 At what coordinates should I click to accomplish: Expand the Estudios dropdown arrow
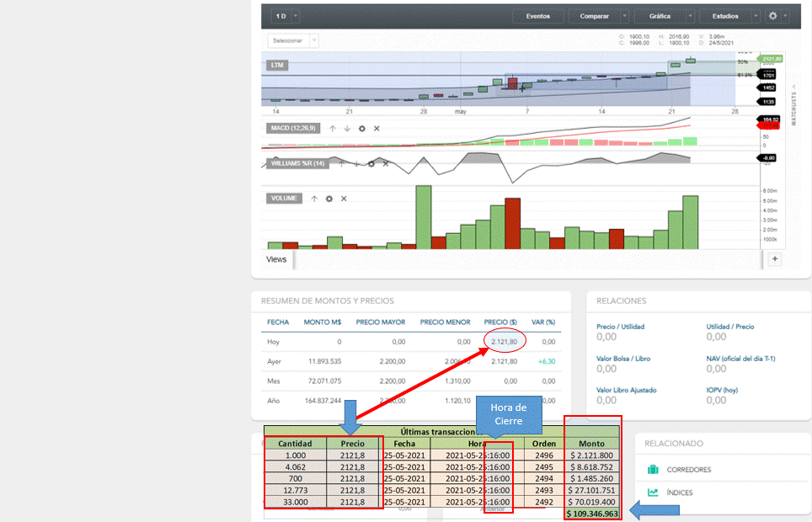(756, 16)
